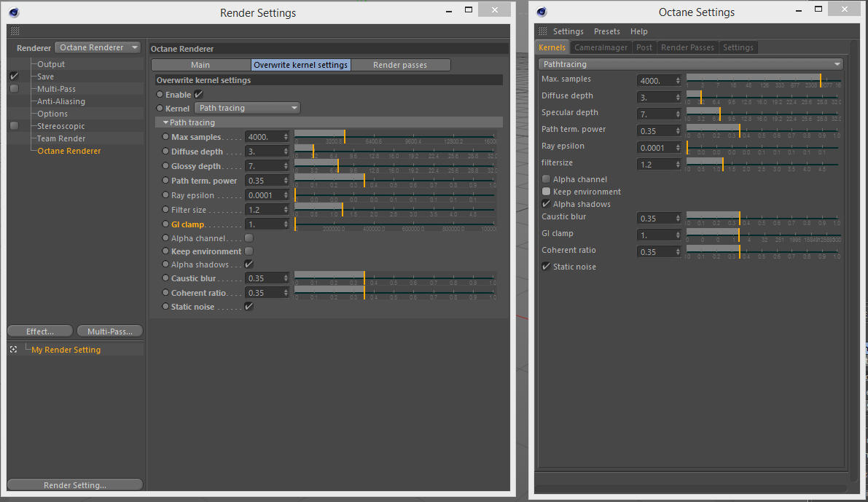868x502 pixels.
Task: Open the Renderer dropdown showing Octane Renderer
Action: tap(98, 47)
